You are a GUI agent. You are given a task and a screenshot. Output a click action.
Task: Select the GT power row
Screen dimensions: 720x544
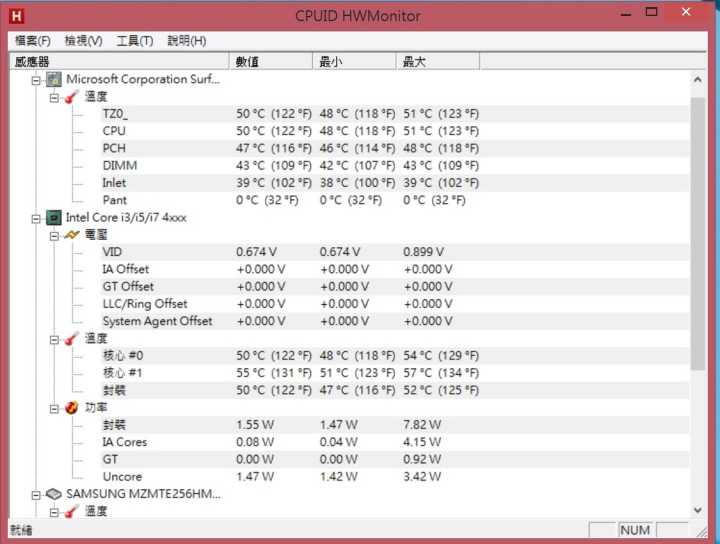click(x=395, y=460)
